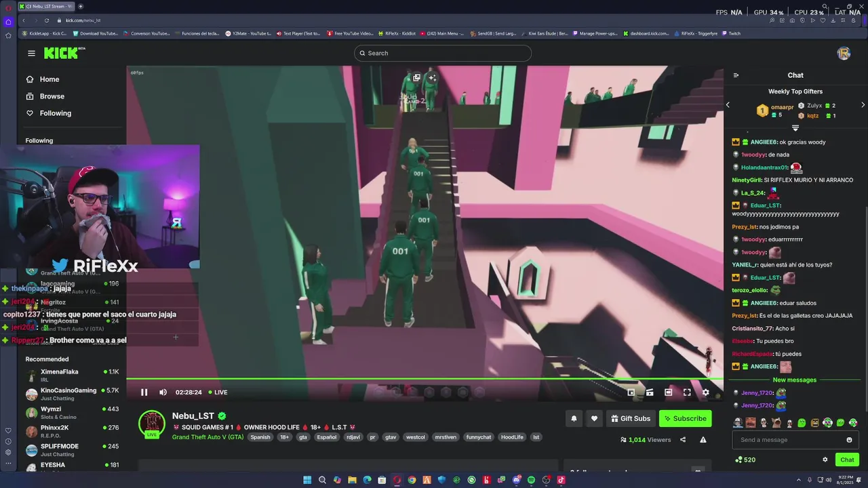Screen dimensions: 868x488
Task: Click in the Search box
Action: click(x=442, y=54)
